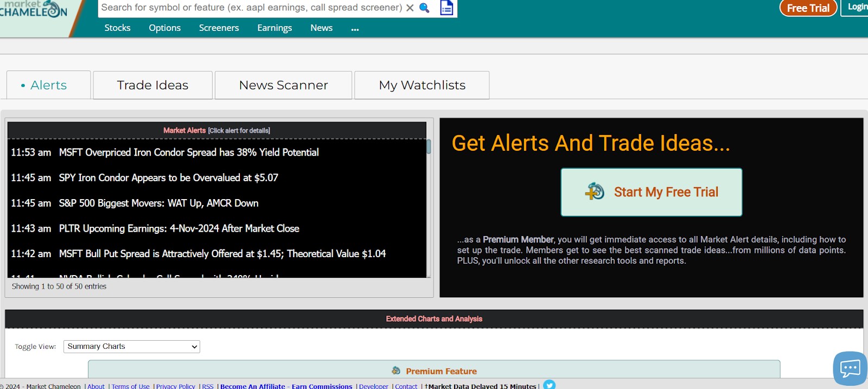
Task: Clear the search box with X icon
Action: (410, 8)
